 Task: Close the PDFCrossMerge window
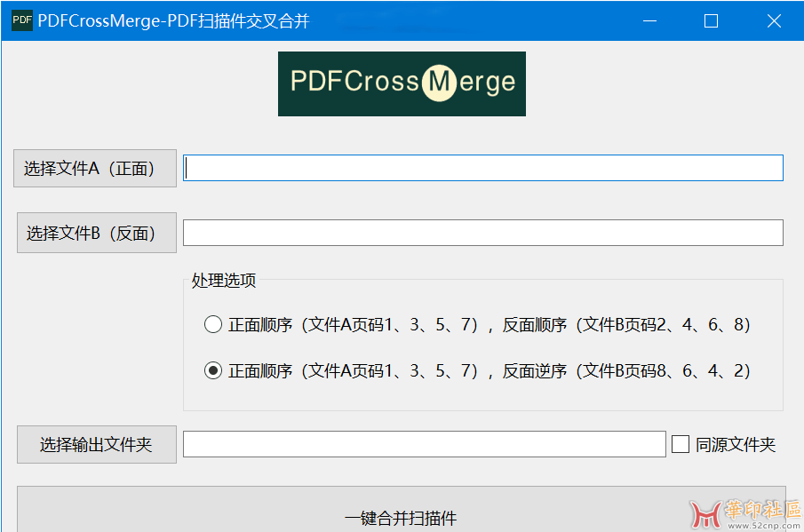774,20
